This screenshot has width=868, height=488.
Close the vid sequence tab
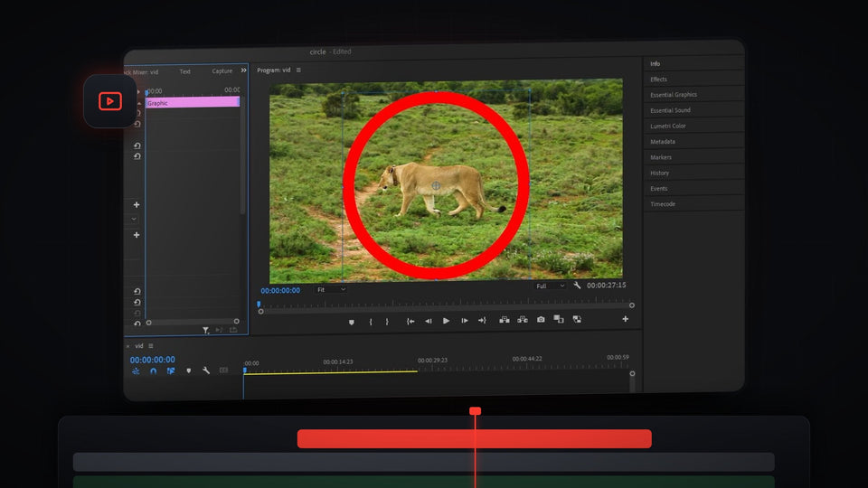pos(127,346)
